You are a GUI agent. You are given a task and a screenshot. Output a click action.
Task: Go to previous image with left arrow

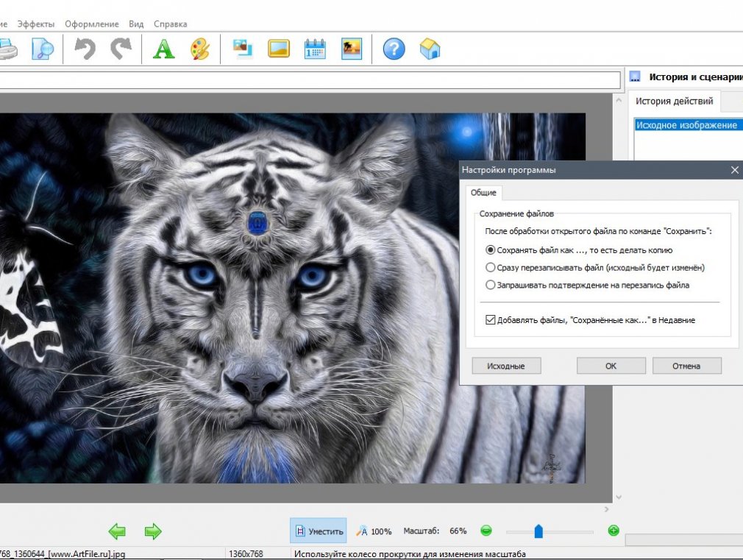[117, 531]
